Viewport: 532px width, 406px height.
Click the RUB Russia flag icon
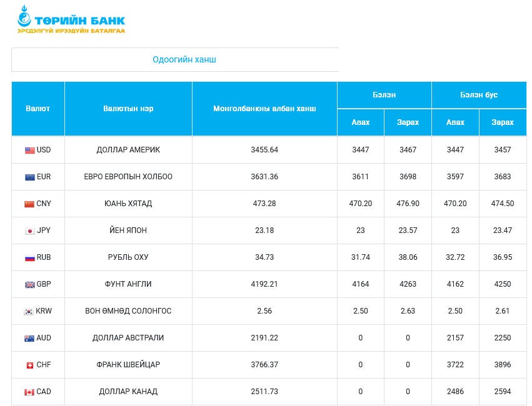pyautogui.click(x=30, y=257)
